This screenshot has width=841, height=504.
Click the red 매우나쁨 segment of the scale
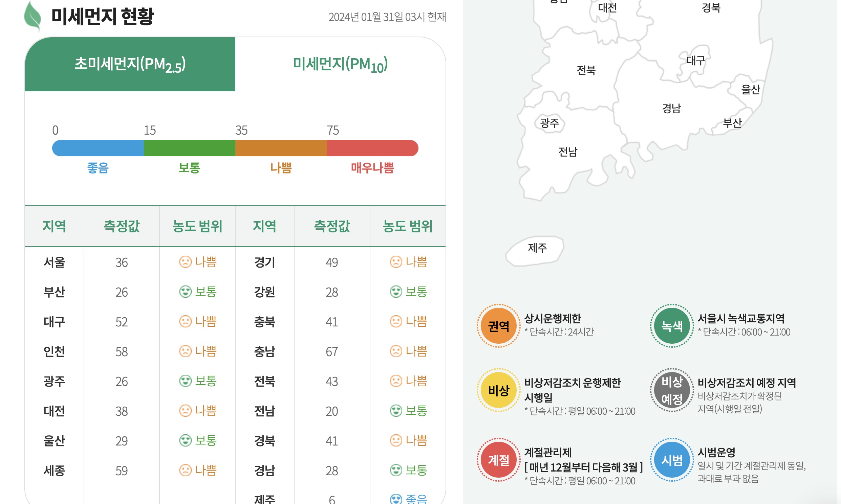point(372,148)
